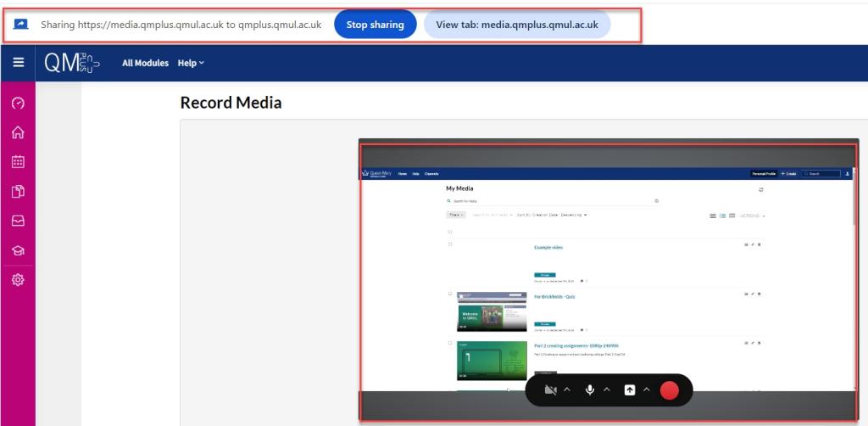Click the Search box in preview navbar
868x426 pixels.
pos(821,174)
